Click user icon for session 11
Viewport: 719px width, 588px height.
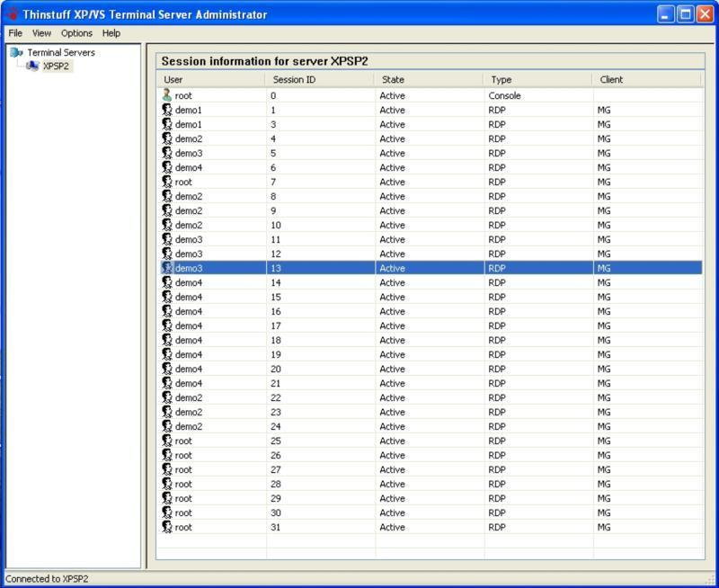tap(167, 239)
